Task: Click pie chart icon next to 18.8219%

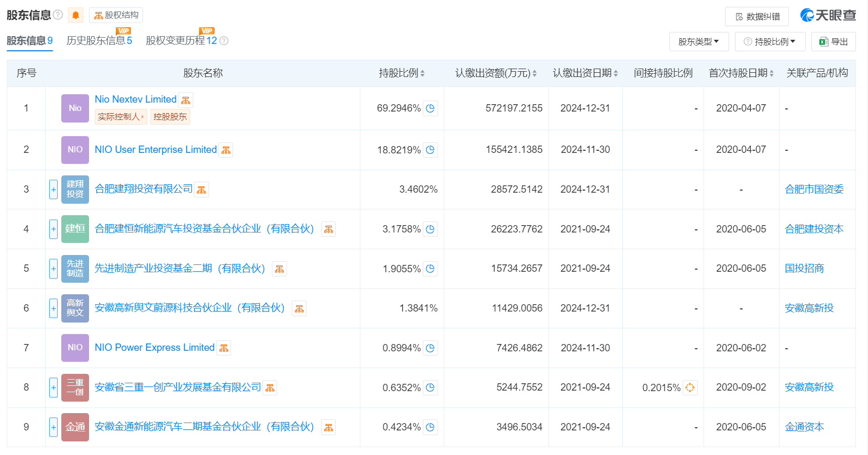Action: pyautogui.click(x=430, y=150)
